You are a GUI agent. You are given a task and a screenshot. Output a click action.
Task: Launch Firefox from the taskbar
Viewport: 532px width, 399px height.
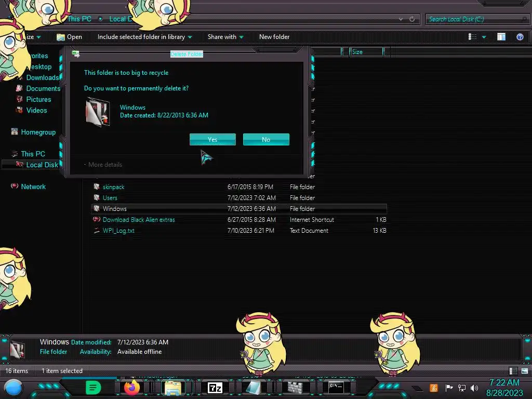[x=132, y=388]
